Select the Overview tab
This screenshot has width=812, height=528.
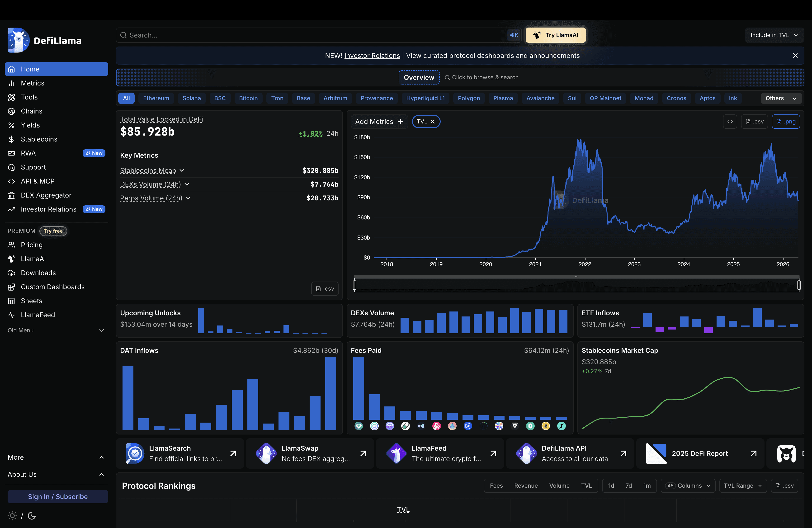click(419, 77)
